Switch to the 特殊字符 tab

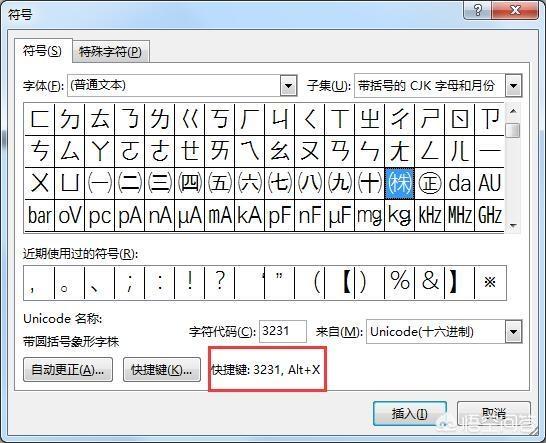point(110,52)
